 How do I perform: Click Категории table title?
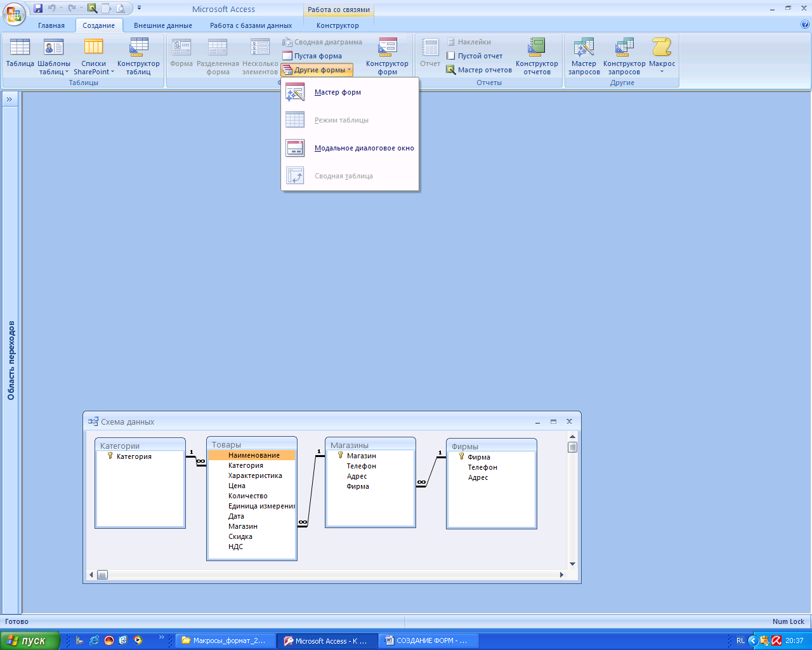tap(120, 446)
